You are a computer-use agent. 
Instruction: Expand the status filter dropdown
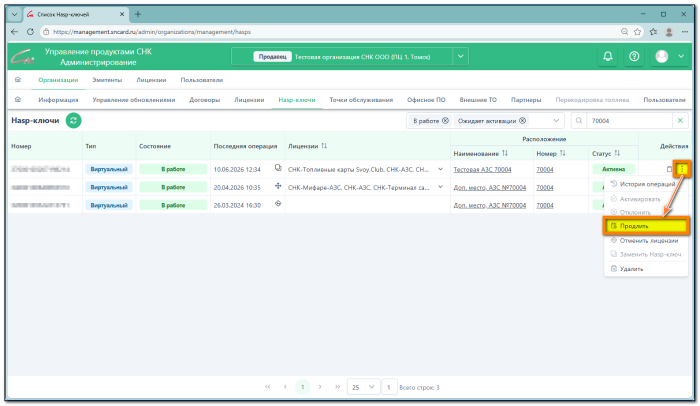click(x=556, y=121)
